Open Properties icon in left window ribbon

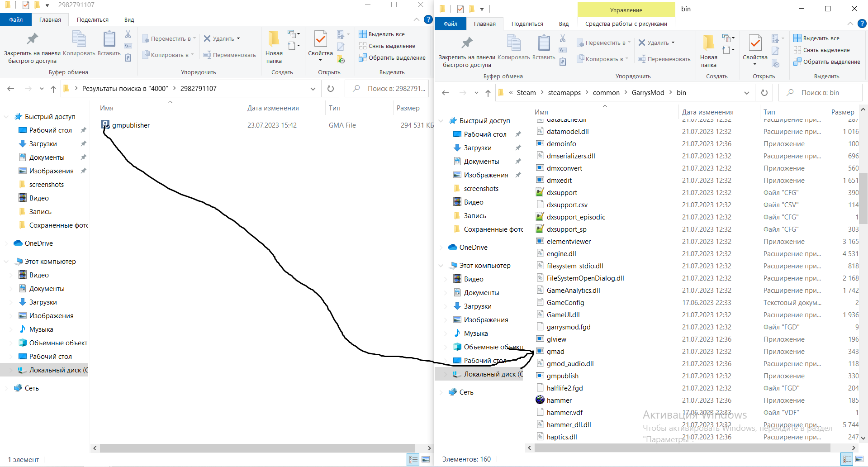pyautogui.click(x=320, y=39)
